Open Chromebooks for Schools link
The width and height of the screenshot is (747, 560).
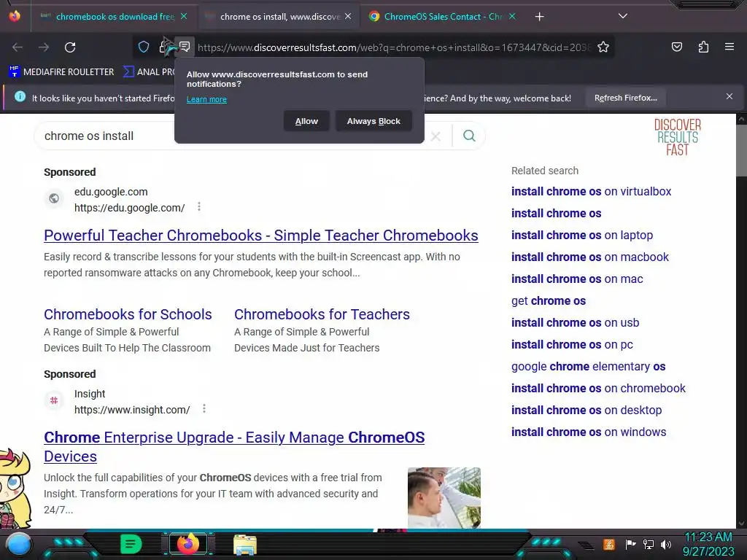128,314
